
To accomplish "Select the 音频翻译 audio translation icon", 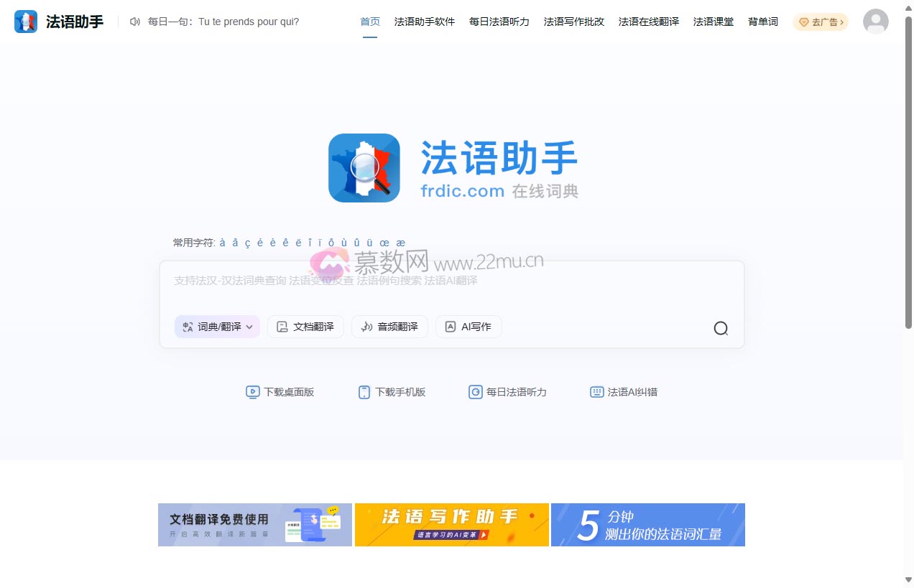I will [x=366, y=326].
